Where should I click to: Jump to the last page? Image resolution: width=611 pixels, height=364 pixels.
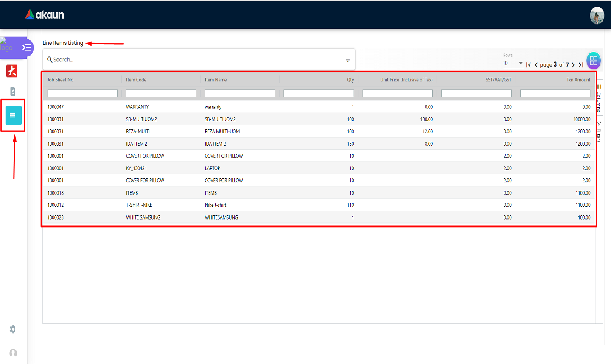(x=581, y=65)
